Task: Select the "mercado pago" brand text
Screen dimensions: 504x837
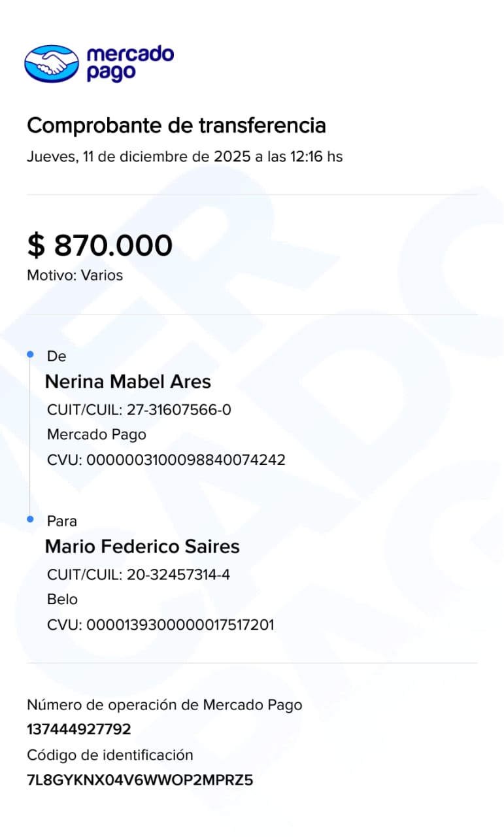Action: coord(130,63)
